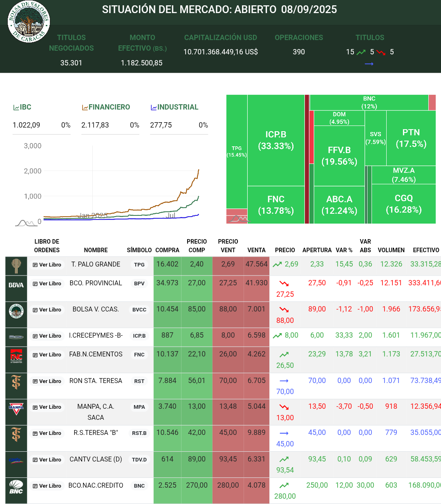This screenshot has width=441, height=504.
Task: Click the SÍMBOLO column header
Action: 139,250
